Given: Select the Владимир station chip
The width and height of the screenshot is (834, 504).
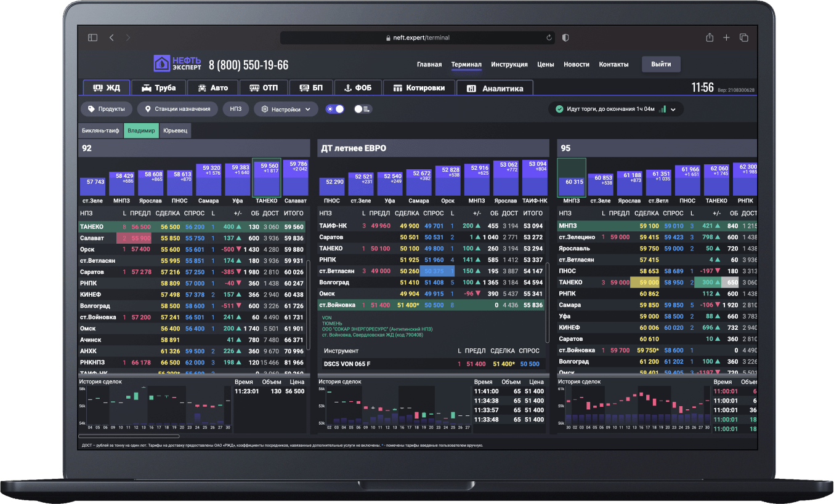Looking at the screenshot, I should (141, 130).
